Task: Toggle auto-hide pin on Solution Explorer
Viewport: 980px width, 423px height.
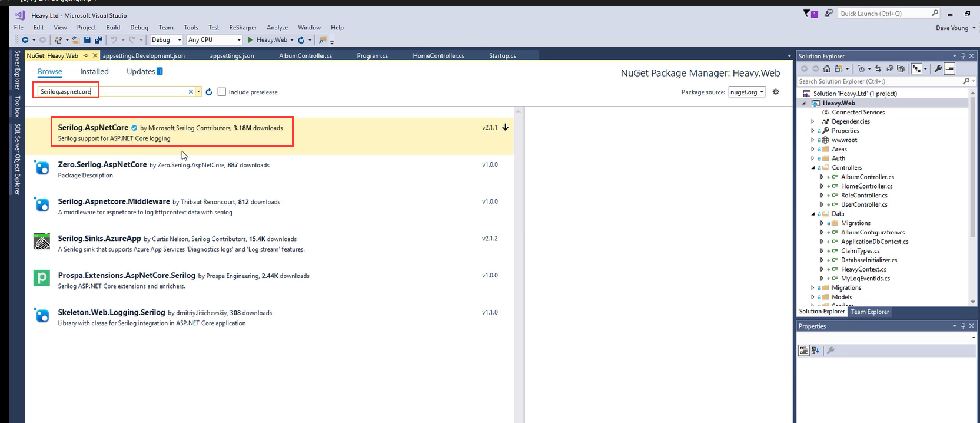Action: click(963, 56)
